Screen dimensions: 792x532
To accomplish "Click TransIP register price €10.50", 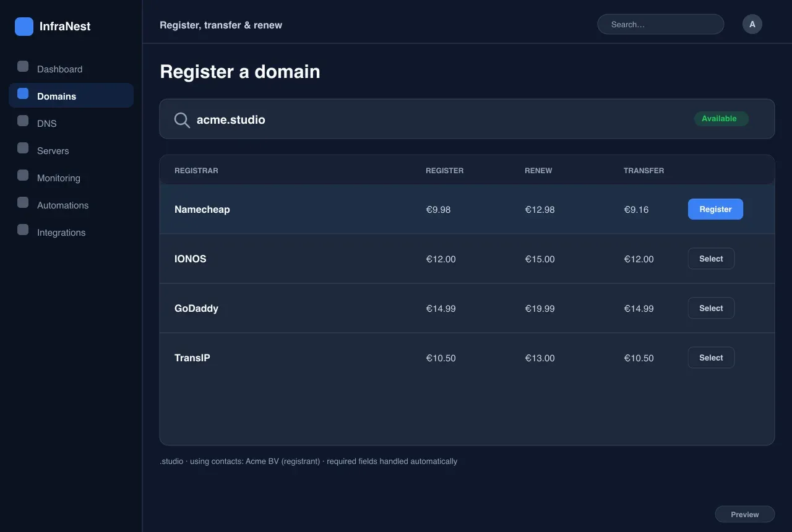I will (x=441, y=358).
